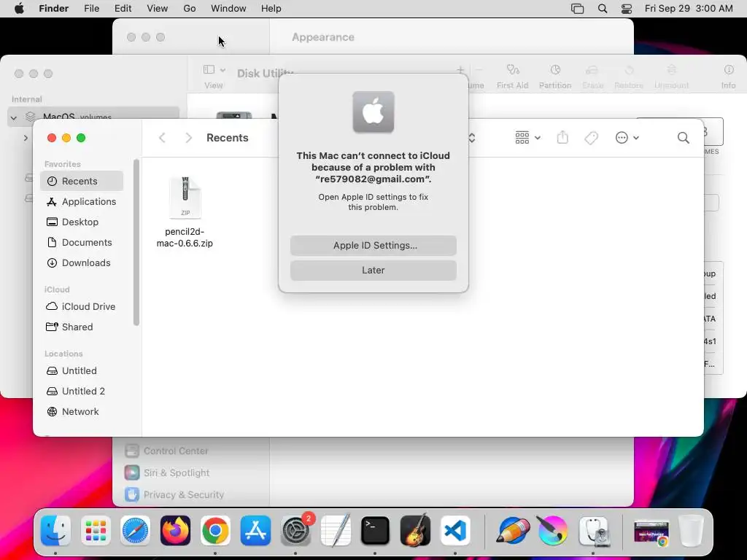
Task: Launch GarageBand from the Dock
Action: 415,531
